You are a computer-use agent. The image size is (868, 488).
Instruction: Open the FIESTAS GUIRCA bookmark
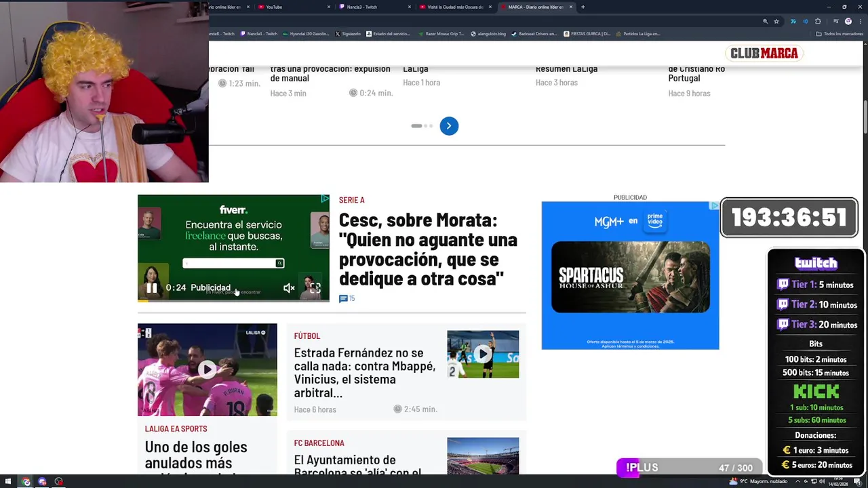pos(587,34)
